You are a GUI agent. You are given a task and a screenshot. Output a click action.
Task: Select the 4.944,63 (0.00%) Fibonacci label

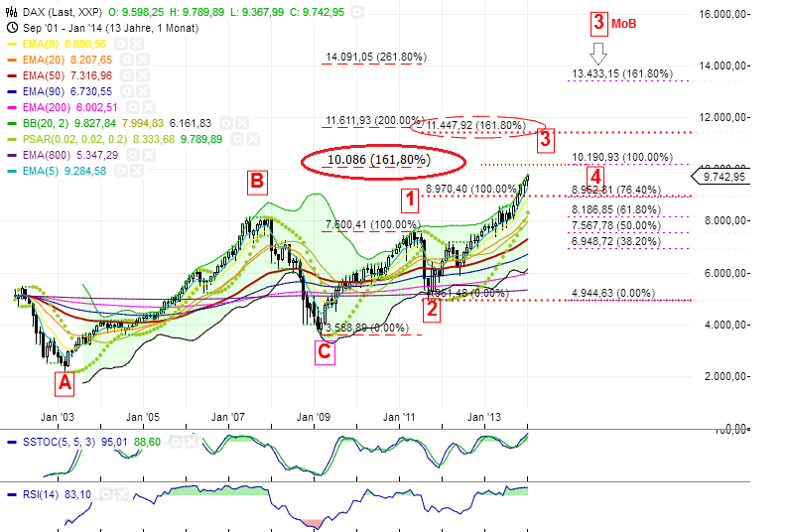(x=613, y=293)
